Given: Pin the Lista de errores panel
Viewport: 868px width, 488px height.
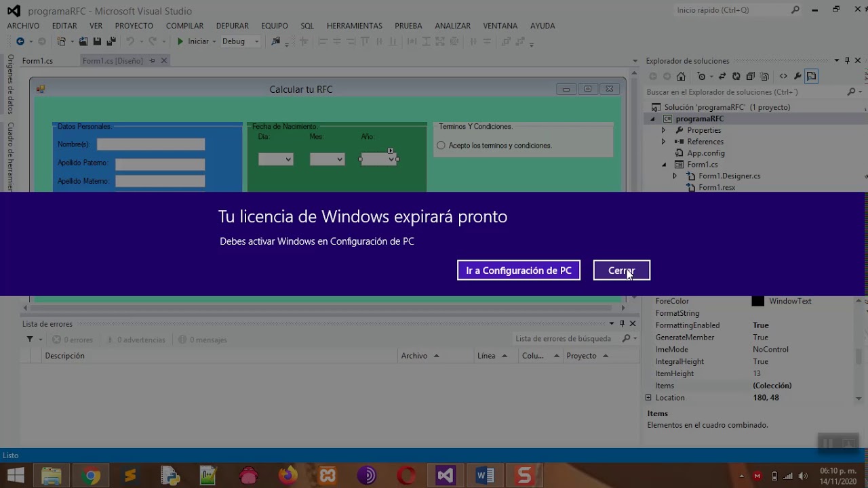Looking at the screenshot, I should tap(622, 323).
